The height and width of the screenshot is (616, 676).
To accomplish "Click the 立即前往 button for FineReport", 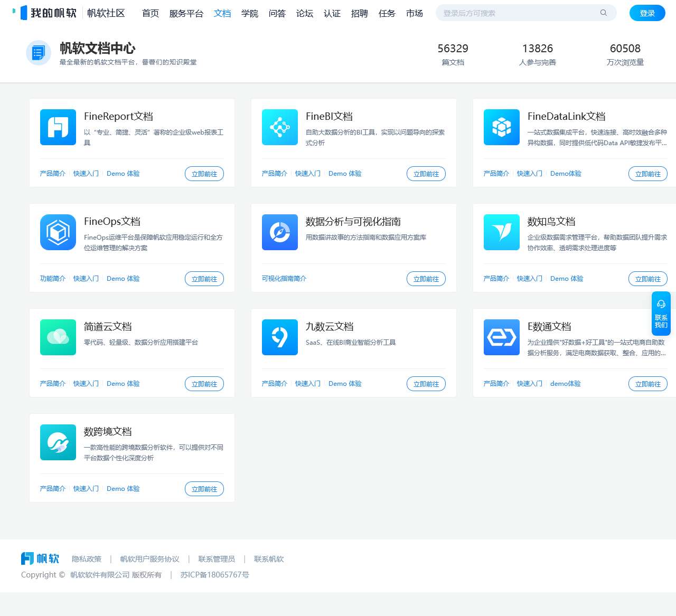I will pyautogui.click(x=204, y=174).
